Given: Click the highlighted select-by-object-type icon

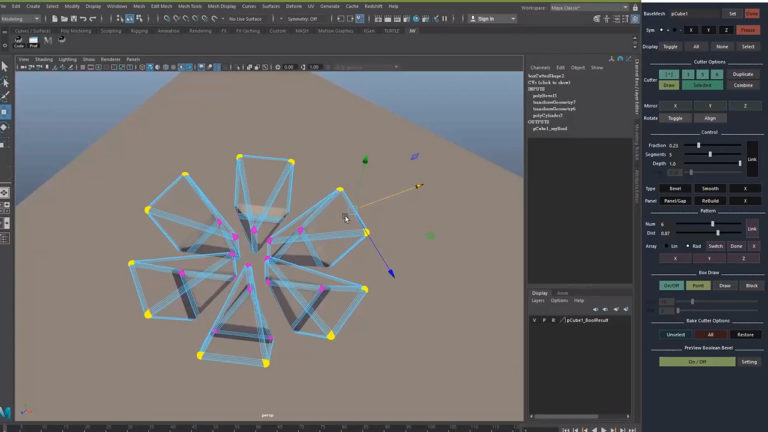Looking at the screenshot, I should click(130, 19).
